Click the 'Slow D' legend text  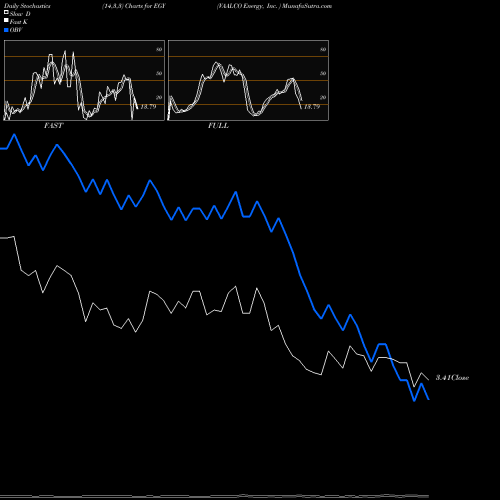click(20, 14)
